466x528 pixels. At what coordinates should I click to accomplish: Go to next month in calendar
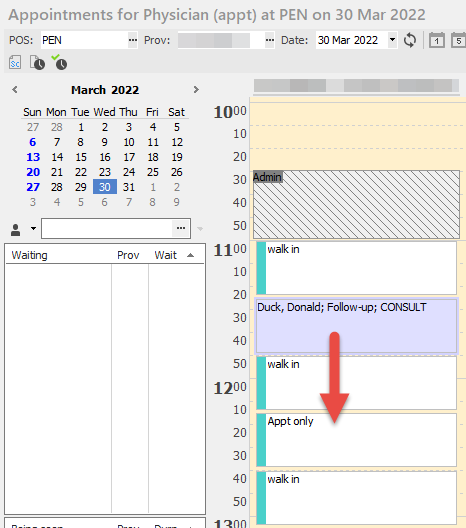click(x=196, y=90)
